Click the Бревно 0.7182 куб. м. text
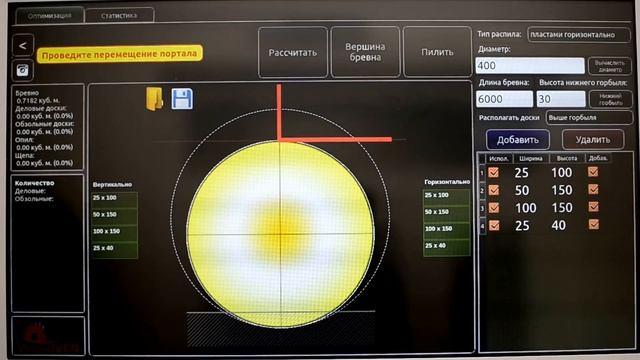This screenshot has height=360, width=640. point(38,97)
